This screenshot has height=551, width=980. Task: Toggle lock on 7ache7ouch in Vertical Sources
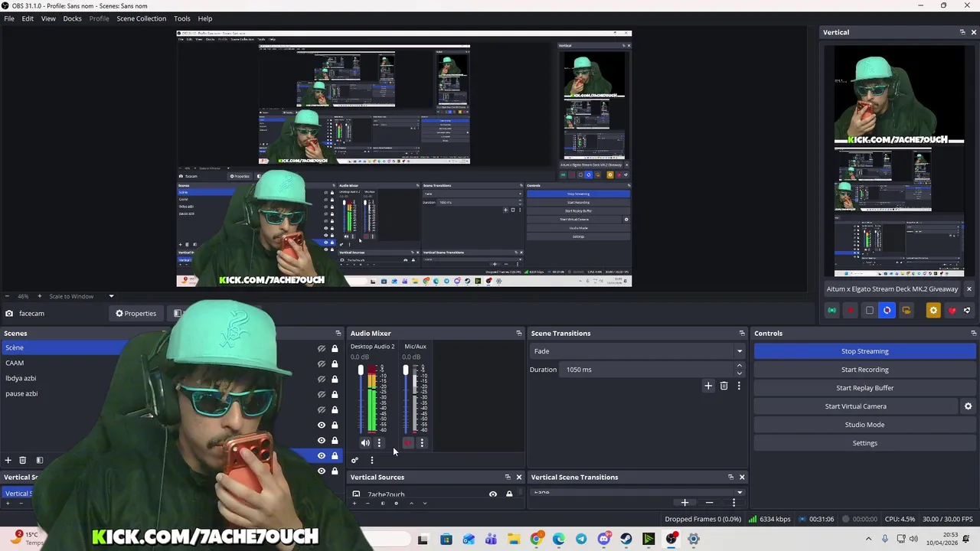click(509, 494)
